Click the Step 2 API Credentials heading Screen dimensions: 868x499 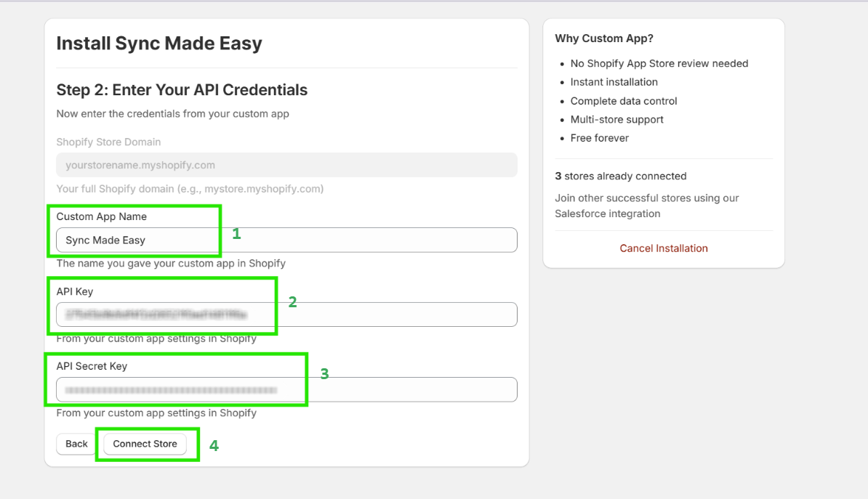pyautogui.click(x=182, y=90)
